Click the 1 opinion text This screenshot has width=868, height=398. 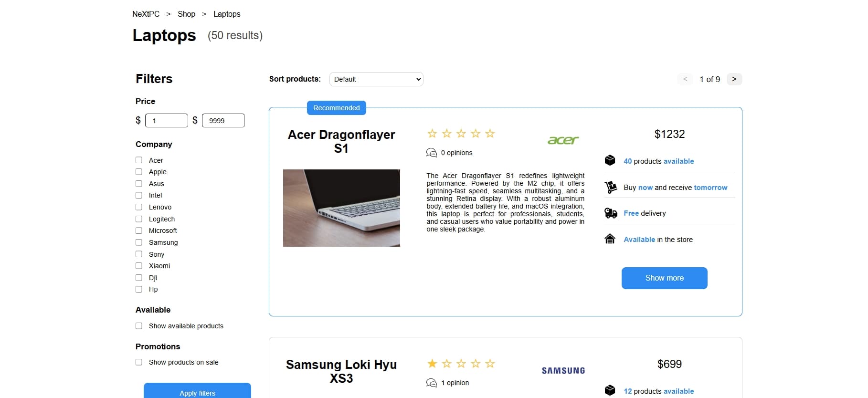pos(455,383)
